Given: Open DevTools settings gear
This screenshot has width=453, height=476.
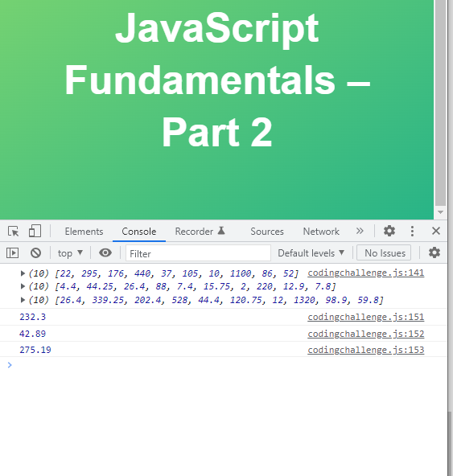Looking at the screenshot, I should pyautogui.click(x=389, y=231).
